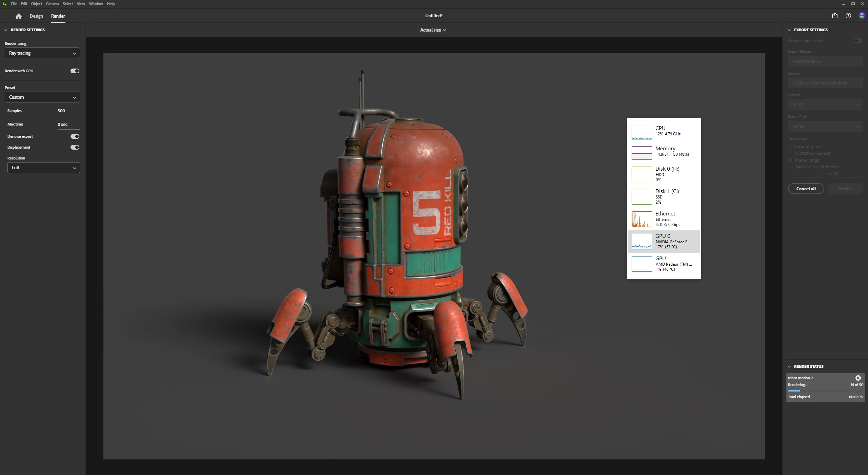Switch to the Design tab
This screenshot has height=475, width=868.
point(36,16)
